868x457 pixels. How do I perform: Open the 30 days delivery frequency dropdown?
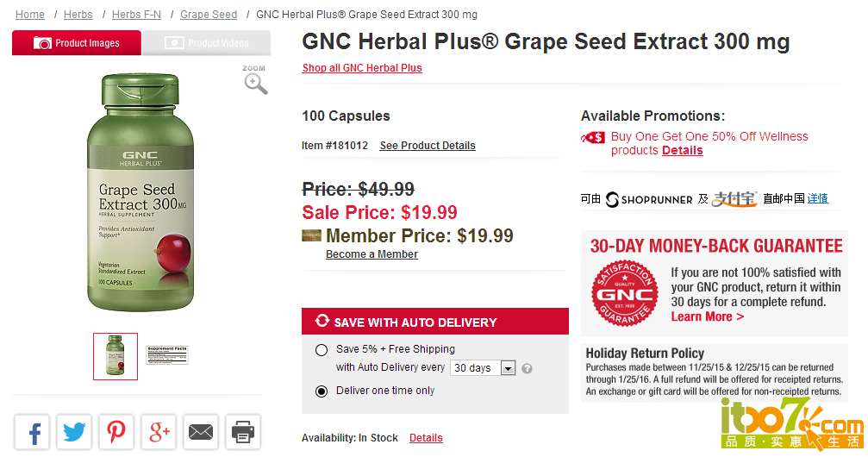pos(484,368)
